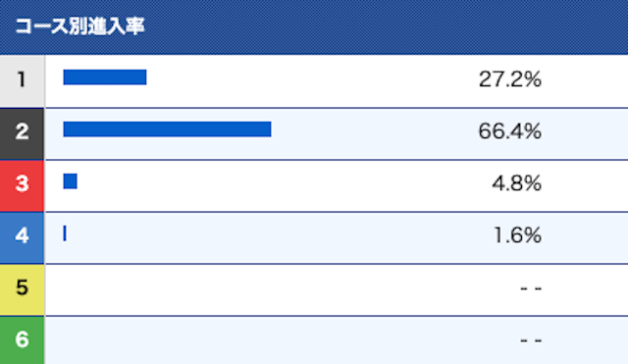628x364 pixels.
Task: Select the long course 2 progress bar
Action: point(167,130)
